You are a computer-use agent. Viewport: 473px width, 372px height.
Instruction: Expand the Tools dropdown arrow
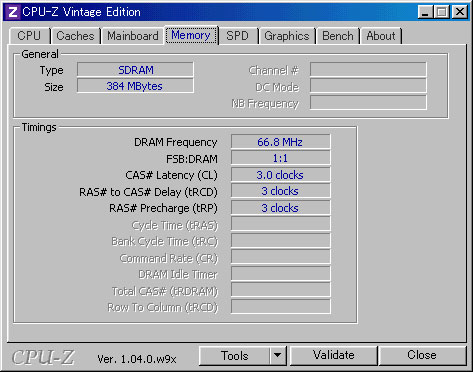(x=278, y=356)
